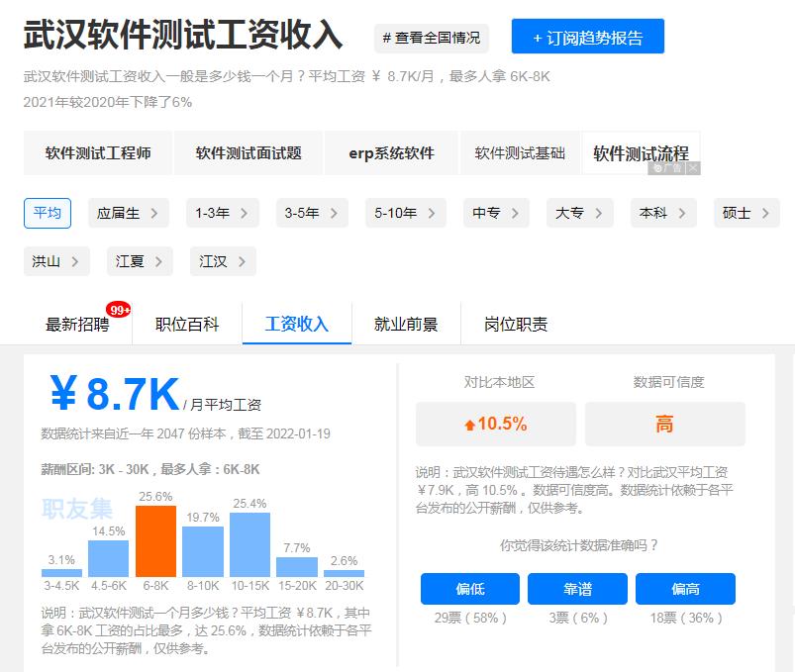Click the ad eye icon on 软件测试流程
795x672 pixels.
coord(658,169)
